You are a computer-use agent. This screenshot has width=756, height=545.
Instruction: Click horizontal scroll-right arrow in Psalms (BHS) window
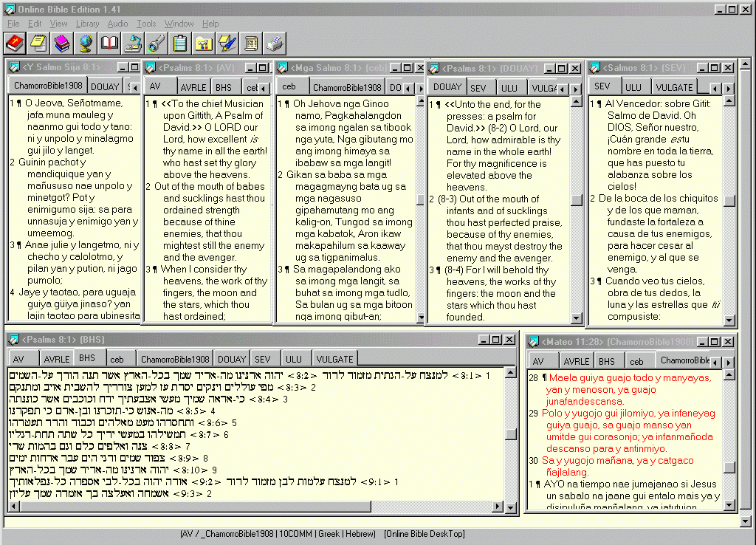point(498,507)
